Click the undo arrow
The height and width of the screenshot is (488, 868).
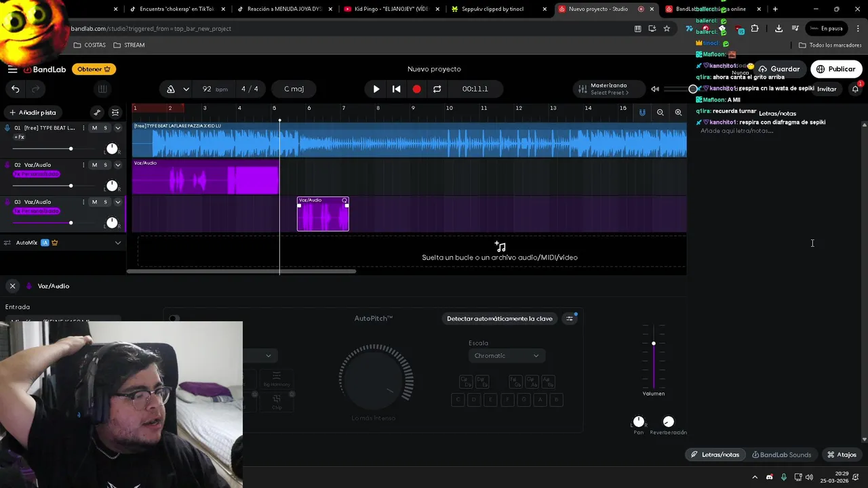point(16,89)
